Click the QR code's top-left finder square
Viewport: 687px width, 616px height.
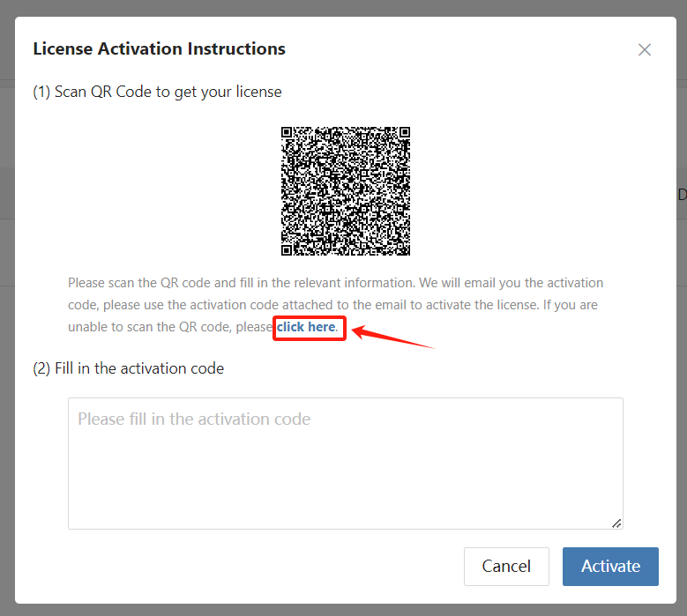tap(287, 132)
